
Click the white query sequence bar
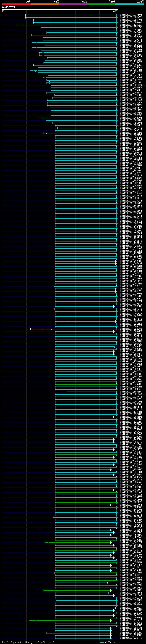click(60, 10)
